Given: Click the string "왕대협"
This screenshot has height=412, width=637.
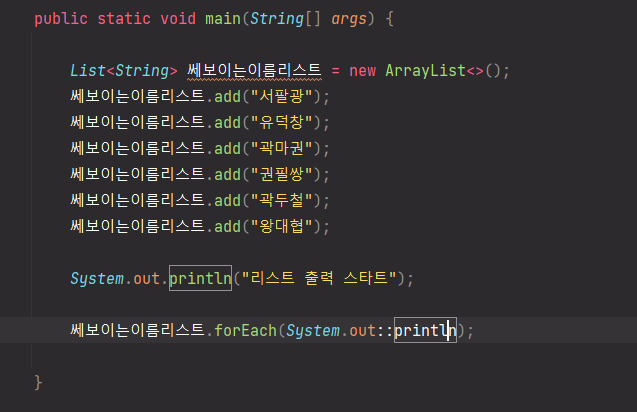Looking at the screenshot, I should coord(281,227).
